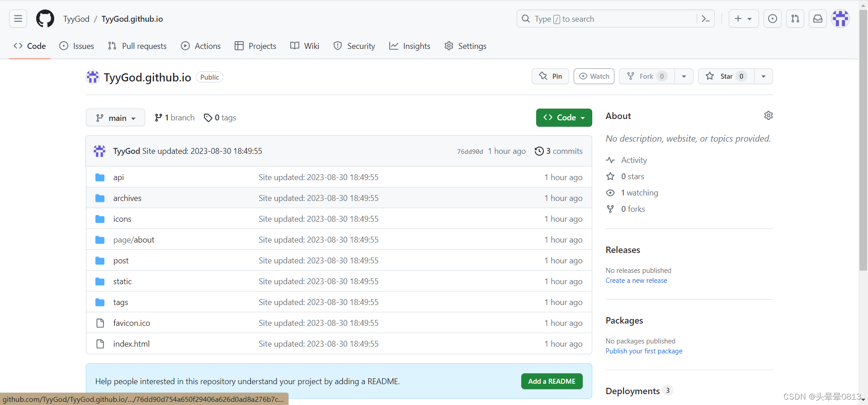Open the issues shortcut icon in header

[773, 19]
